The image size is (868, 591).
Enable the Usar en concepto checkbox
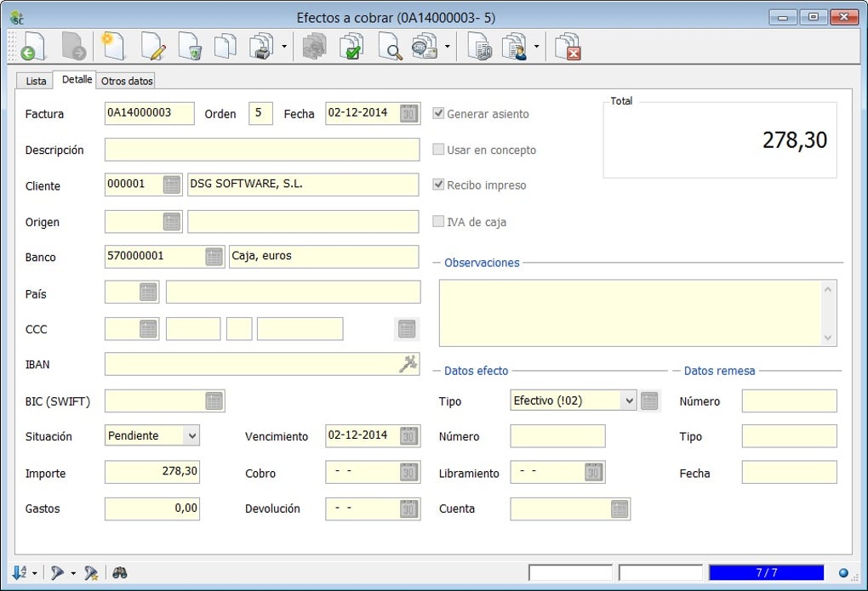tap(438, 150)
